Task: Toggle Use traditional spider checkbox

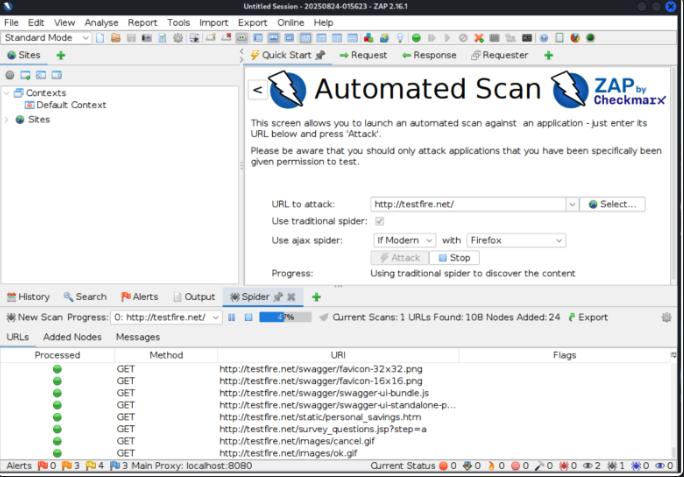Action: [x=380, y=221]
